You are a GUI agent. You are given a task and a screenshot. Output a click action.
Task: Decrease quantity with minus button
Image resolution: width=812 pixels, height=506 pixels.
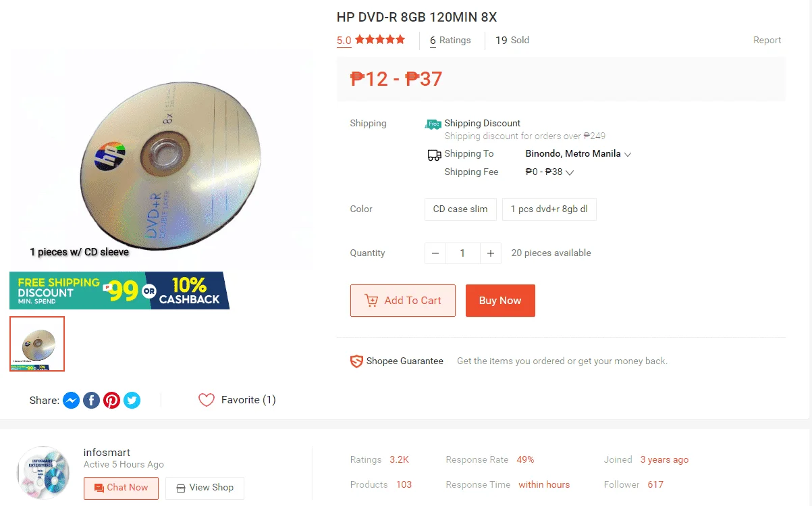tap(435, 253)
